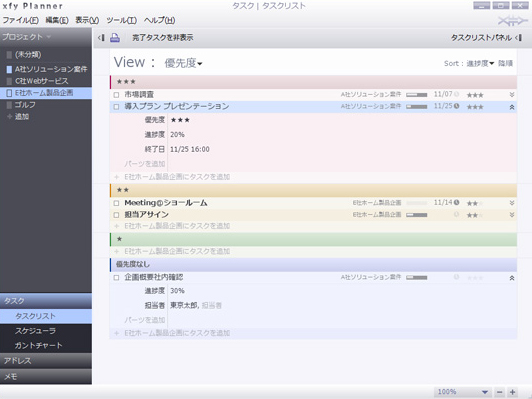
Task: Open the ツール(T) menu
Action: 121,20
